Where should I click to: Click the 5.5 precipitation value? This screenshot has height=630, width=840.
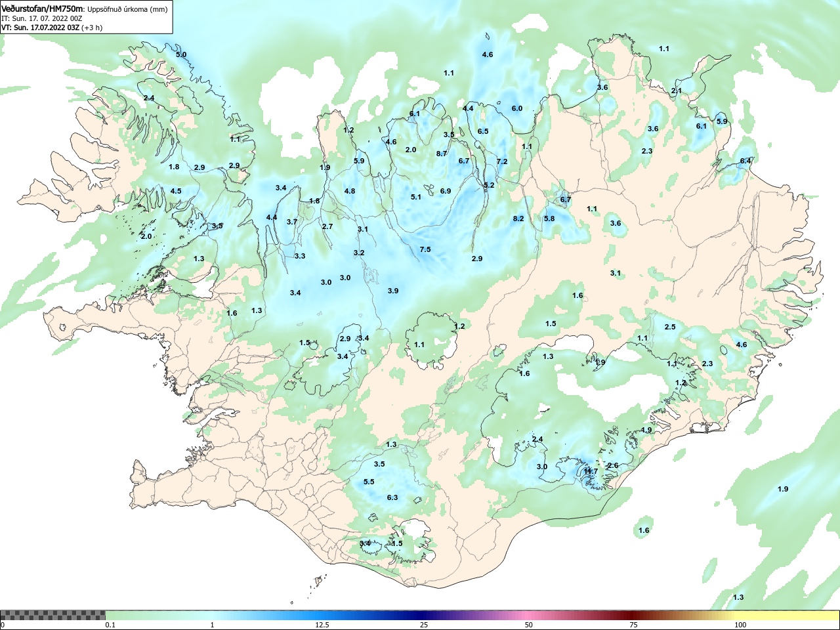pos(369,482)
